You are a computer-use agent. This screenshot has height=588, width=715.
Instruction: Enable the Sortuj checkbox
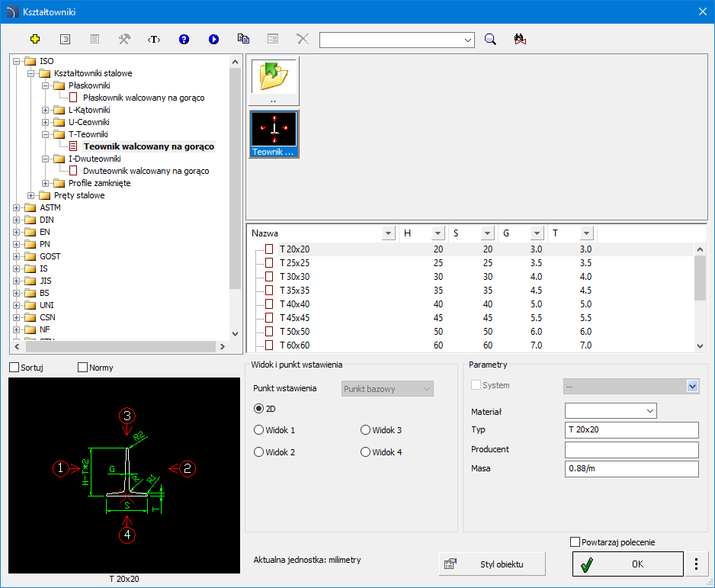point(14,368)
